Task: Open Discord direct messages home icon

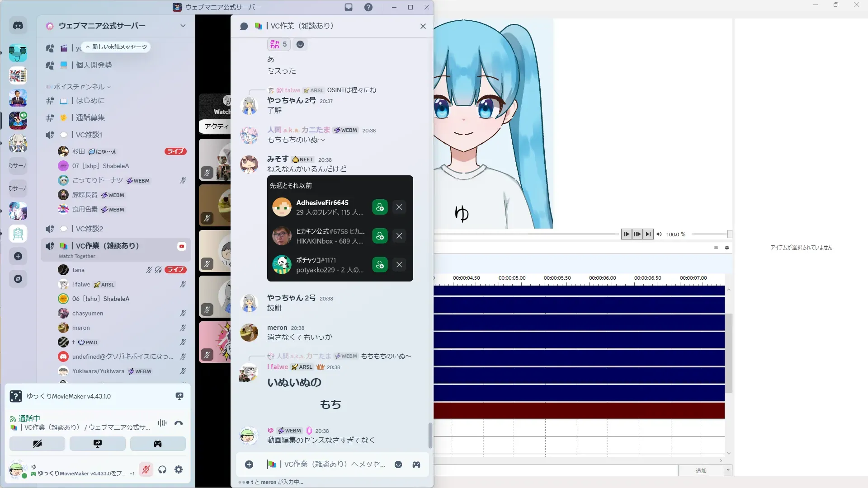Action: [x=18, y=26]
